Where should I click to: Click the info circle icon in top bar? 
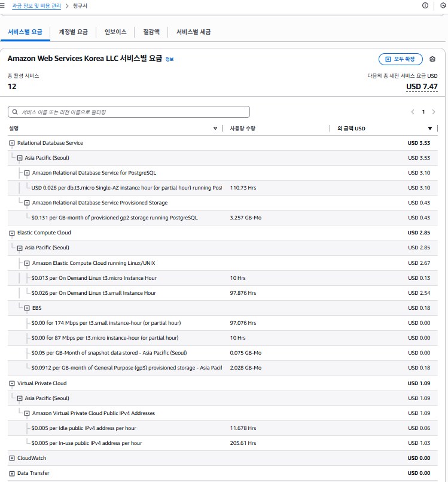425,5
